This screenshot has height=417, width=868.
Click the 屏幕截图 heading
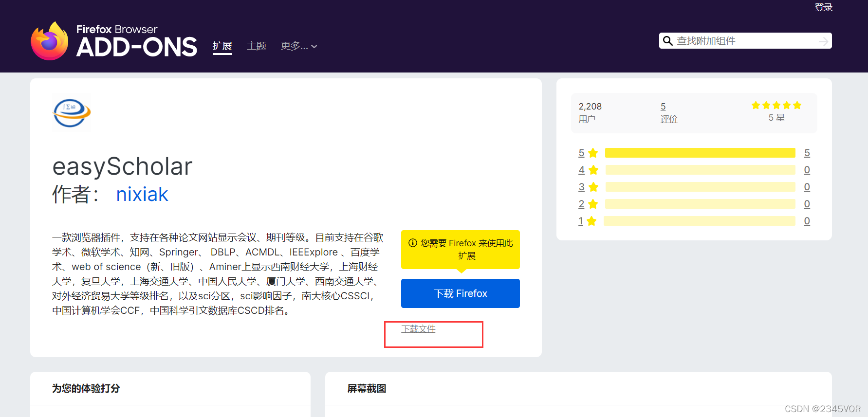(x=367, y=388)
